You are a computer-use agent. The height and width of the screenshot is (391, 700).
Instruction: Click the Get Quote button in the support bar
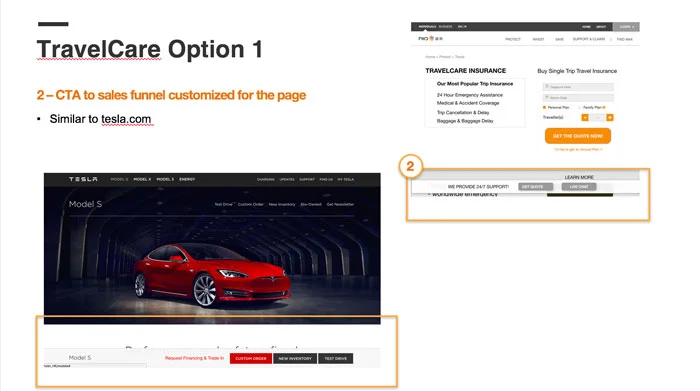click(536, 187)
